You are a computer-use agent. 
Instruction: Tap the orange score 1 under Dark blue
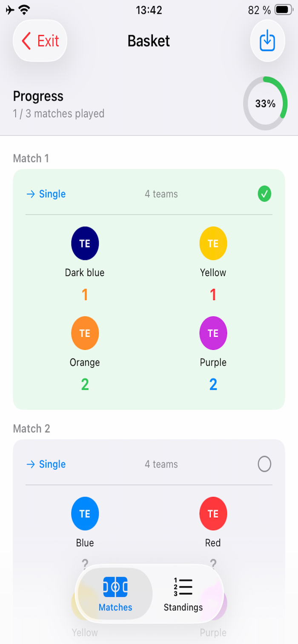click(85, 295)
